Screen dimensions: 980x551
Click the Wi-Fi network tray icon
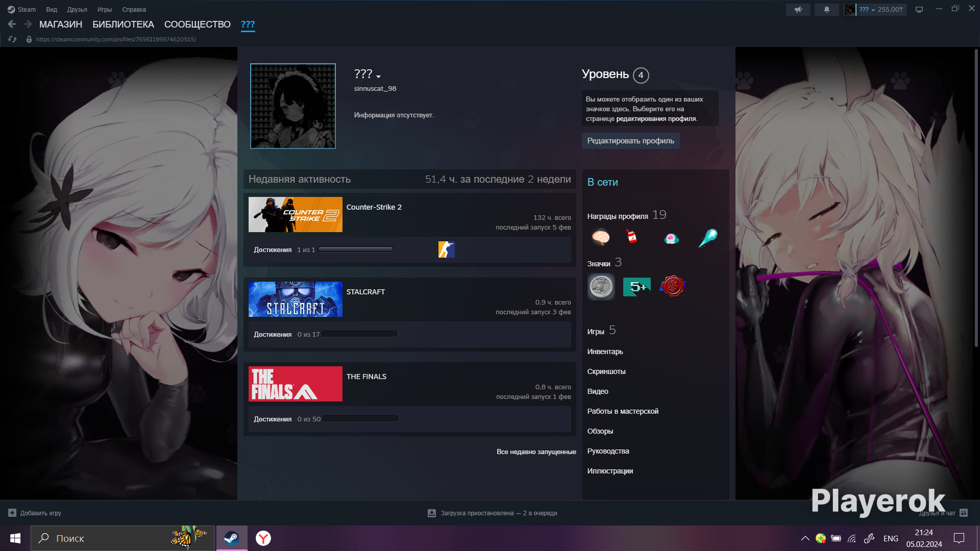click(852, 538)
